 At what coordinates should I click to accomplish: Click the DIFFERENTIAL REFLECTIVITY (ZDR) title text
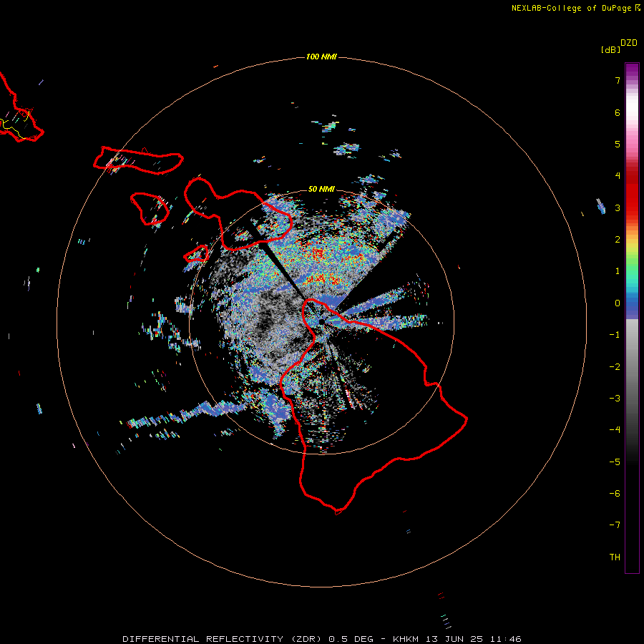[223, 639]
